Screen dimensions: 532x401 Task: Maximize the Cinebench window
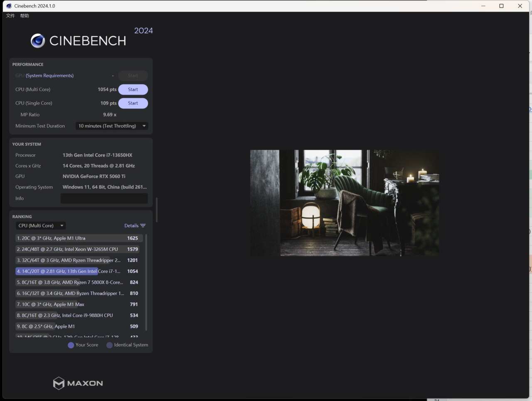click(502, 6)
